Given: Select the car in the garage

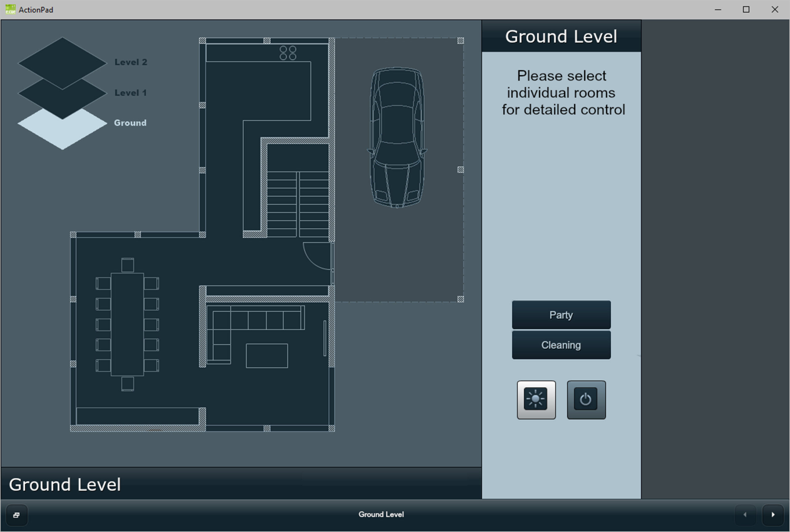Looking at the screenshot, I should pyautogui.click(x=397, y=137).
